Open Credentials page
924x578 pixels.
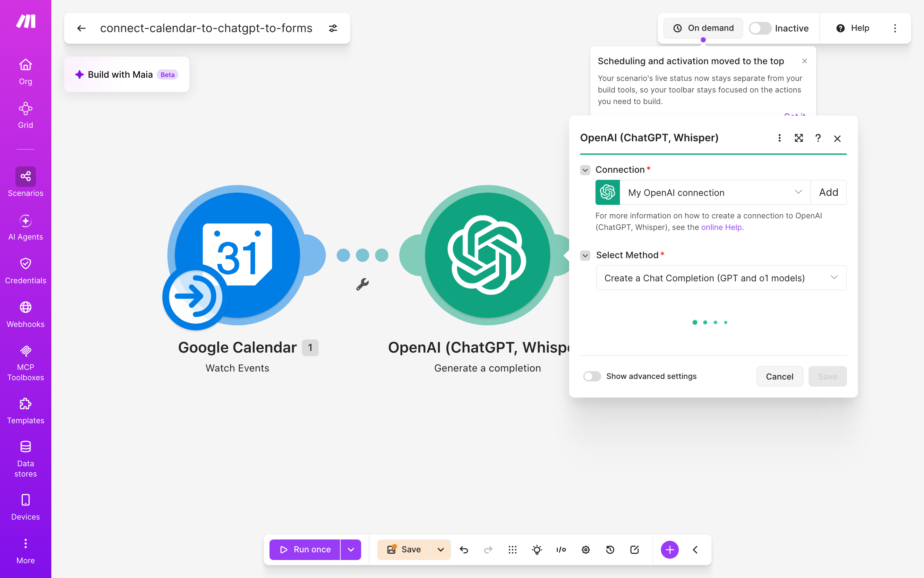[26, 271]
